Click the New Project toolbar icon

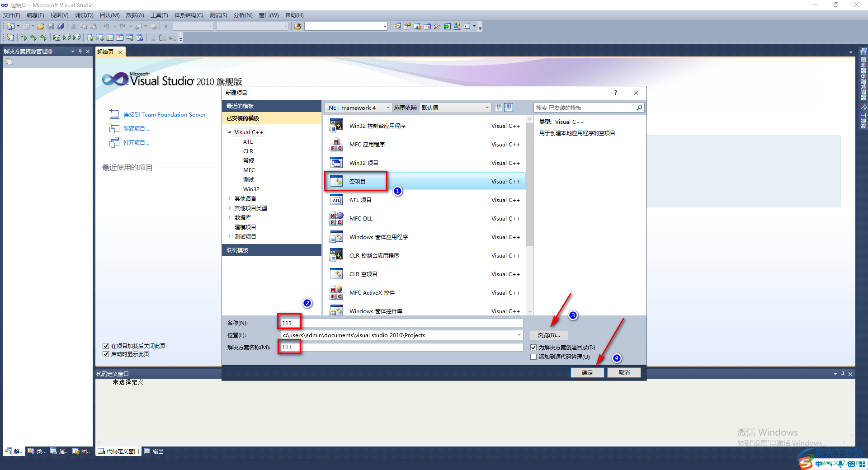pos(10,26)
